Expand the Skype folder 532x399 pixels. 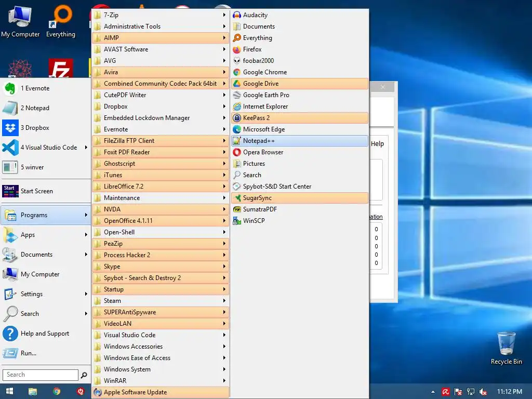[x=161, y=267]
